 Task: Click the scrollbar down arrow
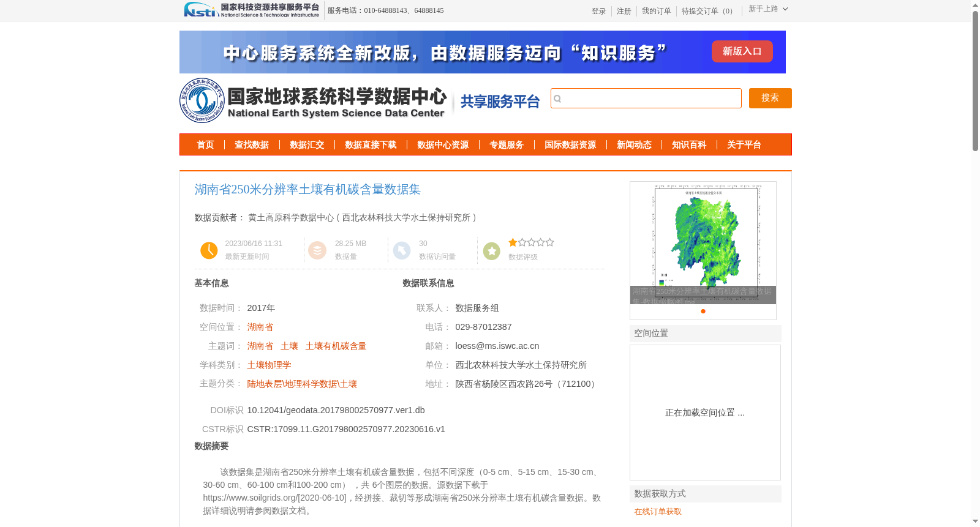point(975,521)
